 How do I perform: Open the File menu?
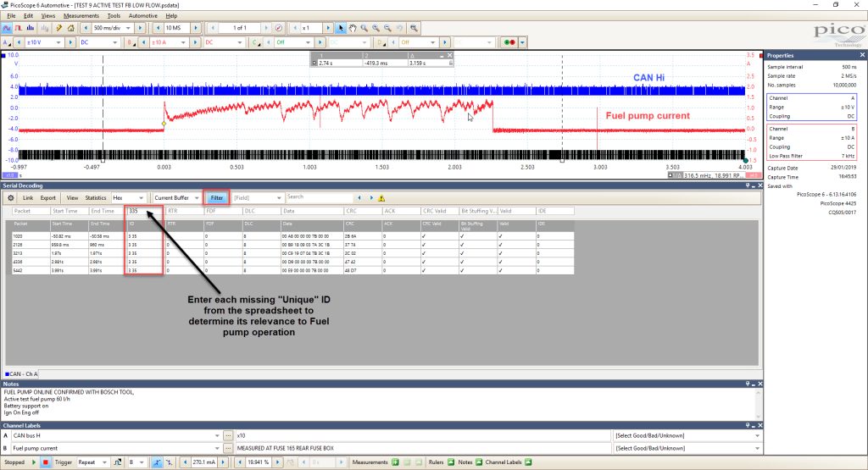pyautogui.click(x=11, y=16)
